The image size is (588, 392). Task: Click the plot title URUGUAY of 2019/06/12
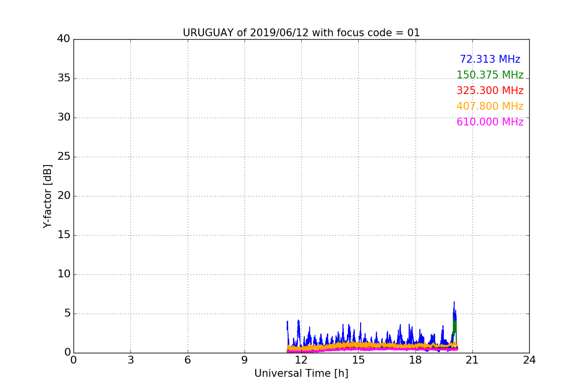click(301, 33)
